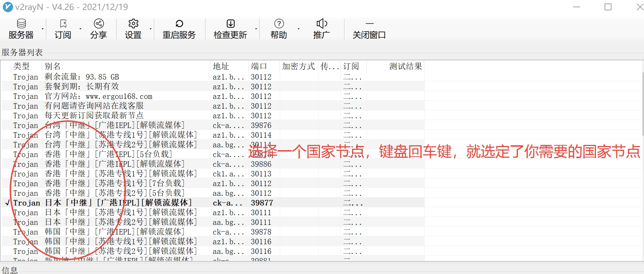The image size is (644, 274).
Task: Click port 30114 of 台湾 苏港专线1号 row
Action: pos(261,135)
